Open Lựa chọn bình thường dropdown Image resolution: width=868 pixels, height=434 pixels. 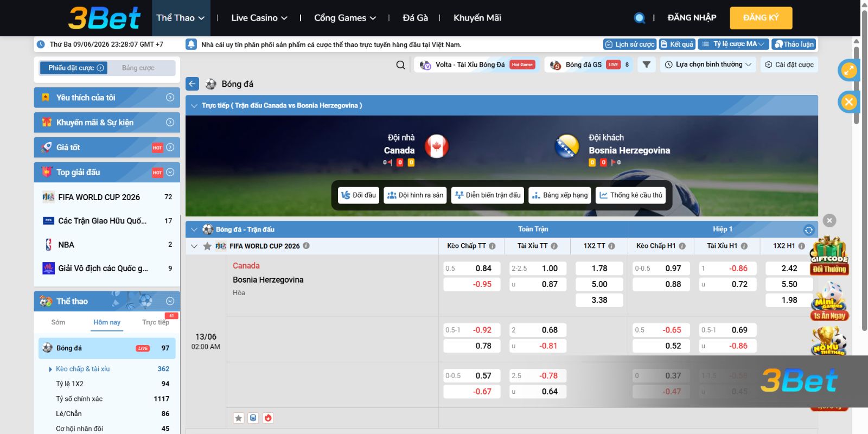[708, 65]
